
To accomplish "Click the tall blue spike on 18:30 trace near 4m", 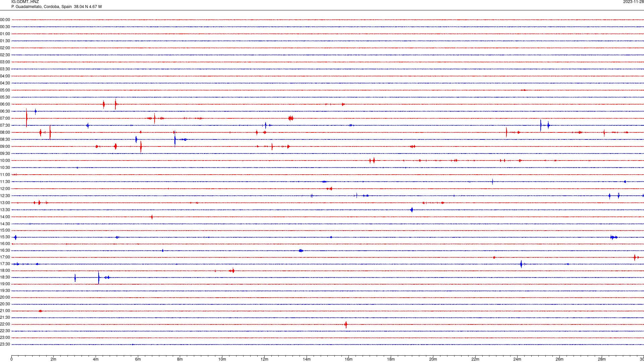I will [x=99, y=277].
